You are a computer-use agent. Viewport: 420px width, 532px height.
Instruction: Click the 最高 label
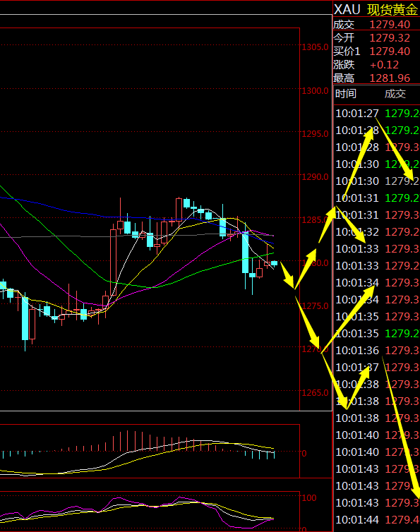click(344, 78)
